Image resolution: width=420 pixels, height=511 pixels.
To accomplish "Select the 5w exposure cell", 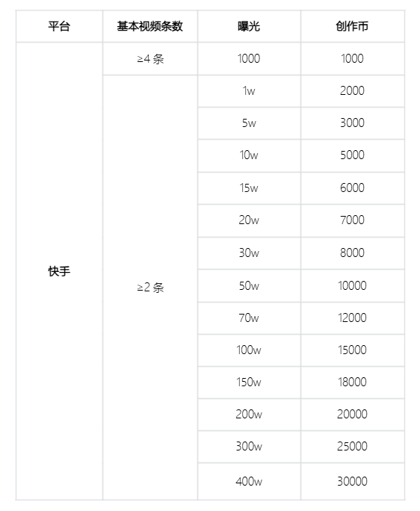I will [249, 123].
